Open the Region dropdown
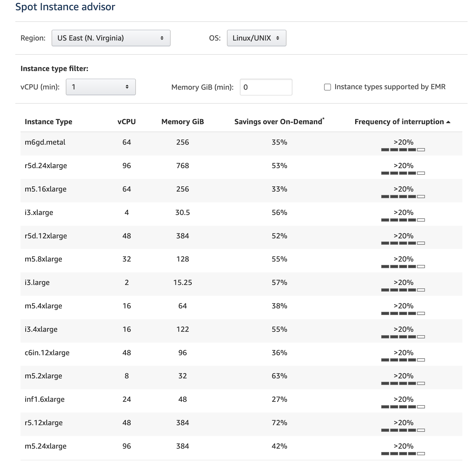 [x=111, y=38]
